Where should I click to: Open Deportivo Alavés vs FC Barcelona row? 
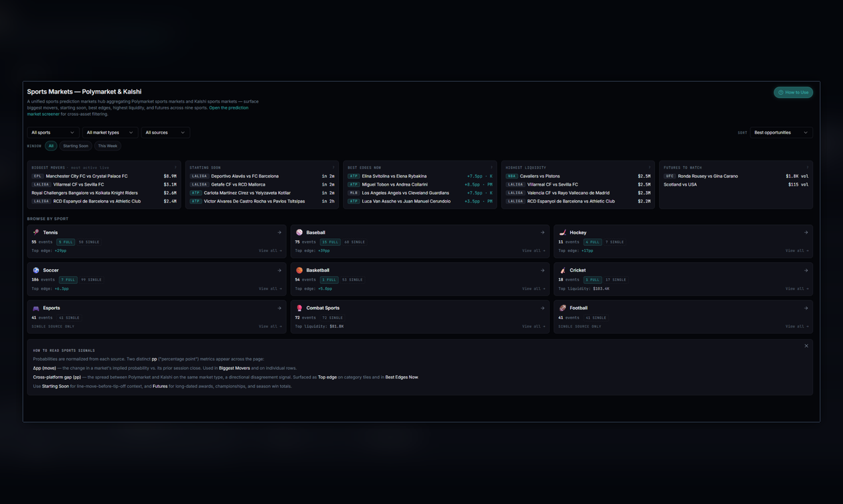(x=262, y=176)
